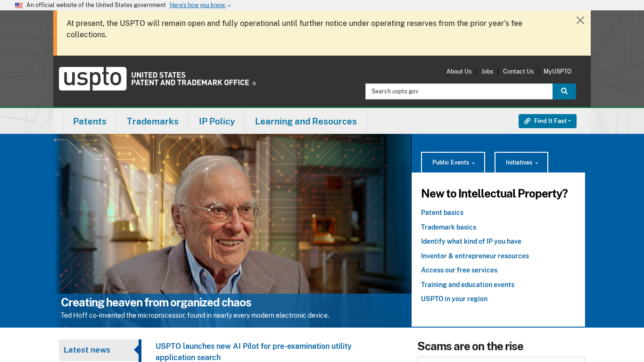Click the magnifying glass search button
644x362 pixels.
(564, 91)
